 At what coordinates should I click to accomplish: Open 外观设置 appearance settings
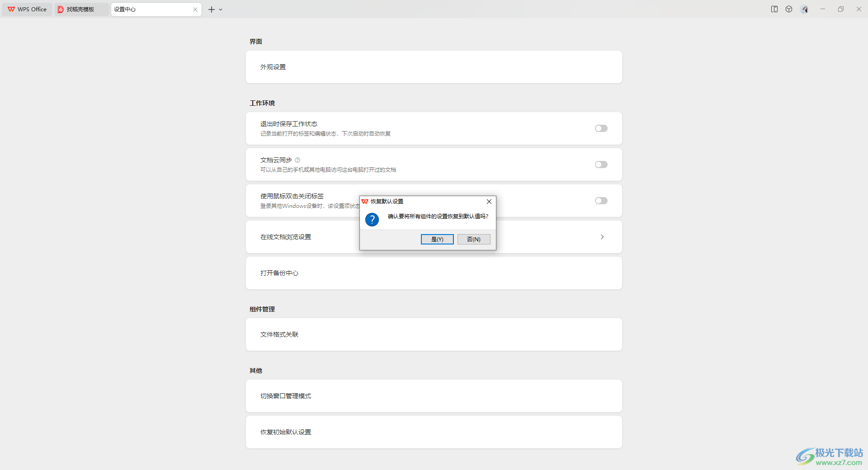tap(434, 67)
